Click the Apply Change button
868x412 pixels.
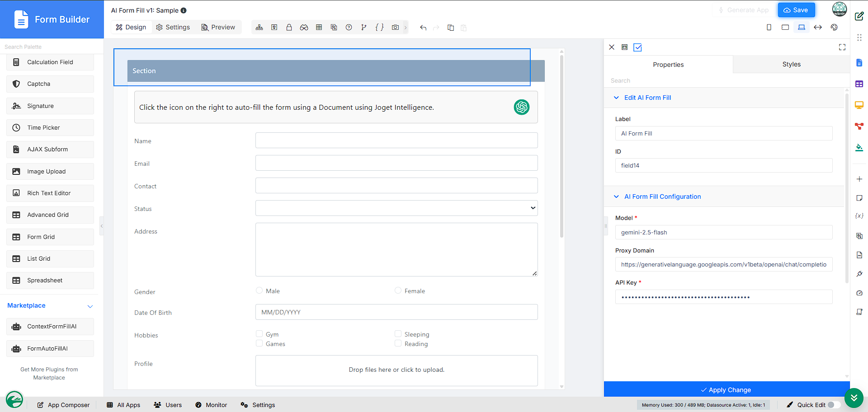click(726, 389)
